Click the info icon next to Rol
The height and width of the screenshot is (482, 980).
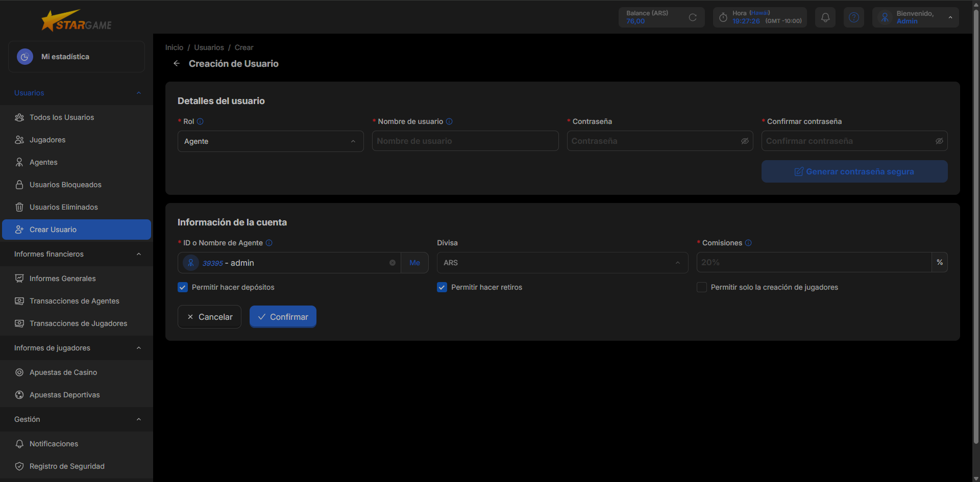tap(200, 121)
